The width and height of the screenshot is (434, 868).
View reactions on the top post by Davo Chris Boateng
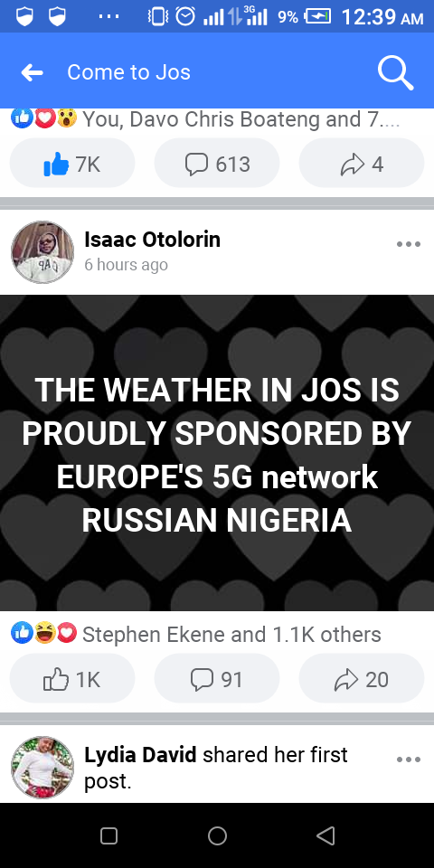205,119
